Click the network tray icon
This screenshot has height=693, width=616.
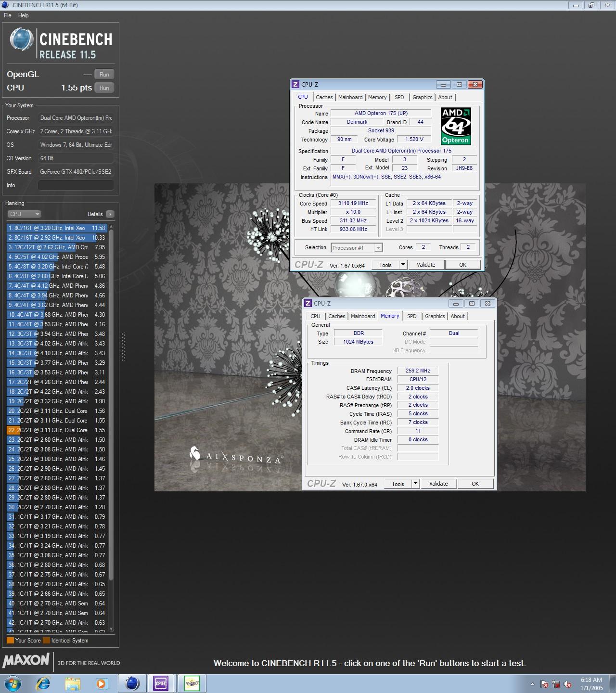pyautogui.click(x=556, y=684)
